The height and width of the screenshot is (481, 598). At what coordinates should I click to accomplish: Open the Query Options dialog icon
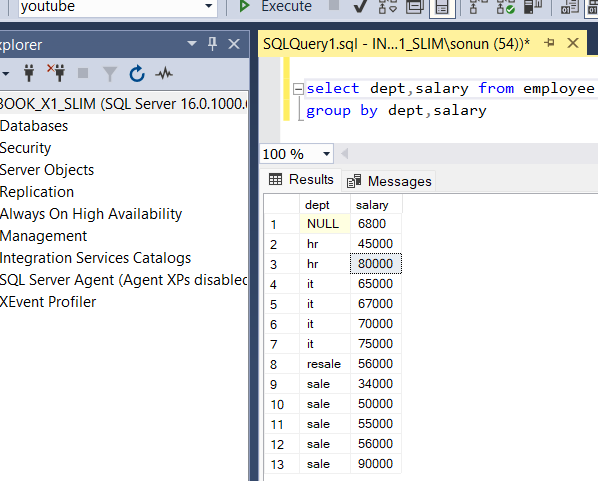(x=415, y=6)
